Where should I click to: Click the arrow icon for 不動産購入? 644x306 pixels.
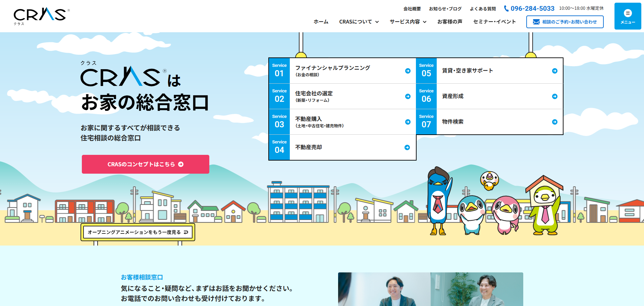[x=408, y=122]
